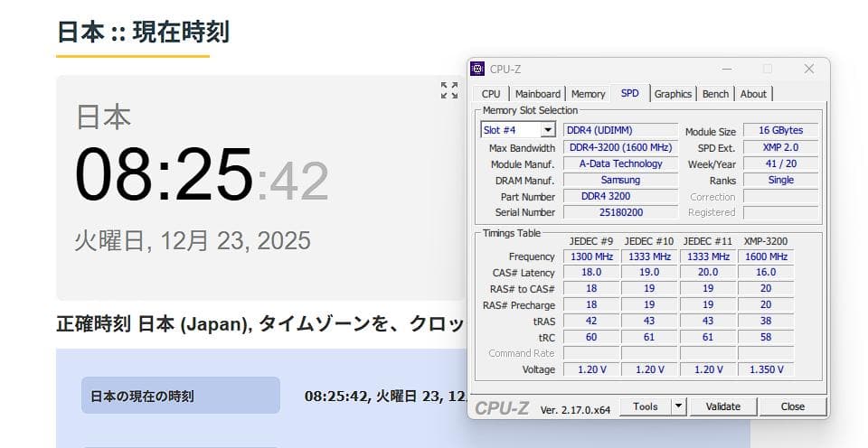
Task: Click the large 08:25 clock display
Action: [x=164, y=174]
